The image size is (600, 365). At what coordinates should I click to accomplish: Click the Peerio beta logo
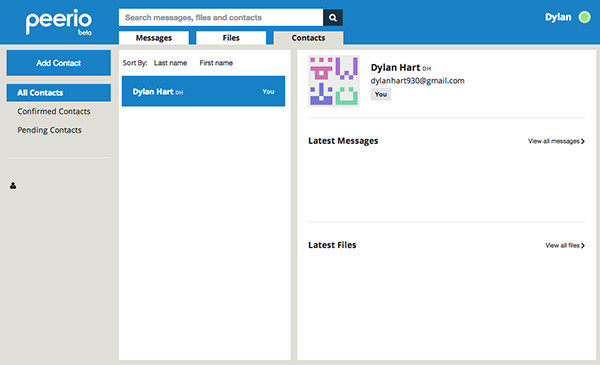pyautogui.click(x=59, y=22)
